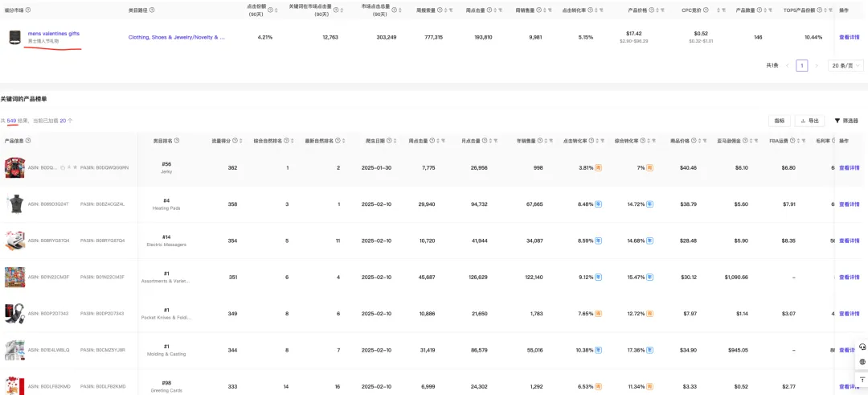
Task: Click help icon beside 细分市场 header
Action: tap(28, 10)
